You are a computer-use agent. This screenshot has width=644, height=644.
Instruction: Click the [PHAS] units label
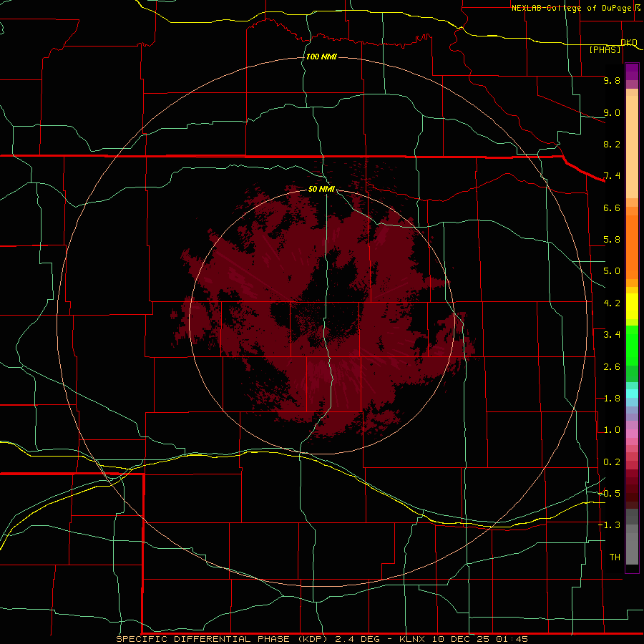coord(605,49)
